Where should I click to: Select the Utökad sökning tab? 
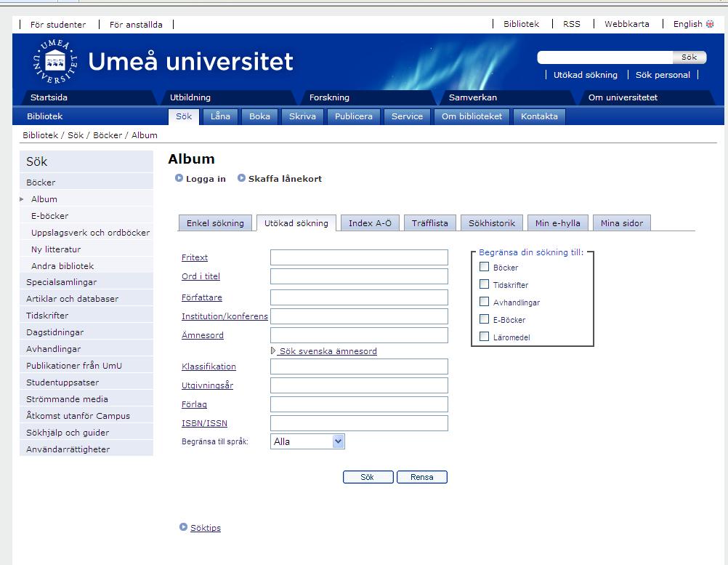296,223
